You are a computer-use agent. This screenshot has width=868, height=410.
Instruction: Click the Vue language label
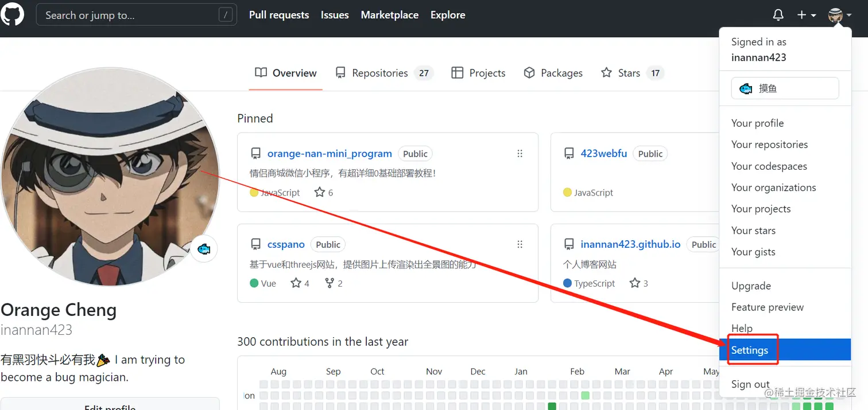269,283
